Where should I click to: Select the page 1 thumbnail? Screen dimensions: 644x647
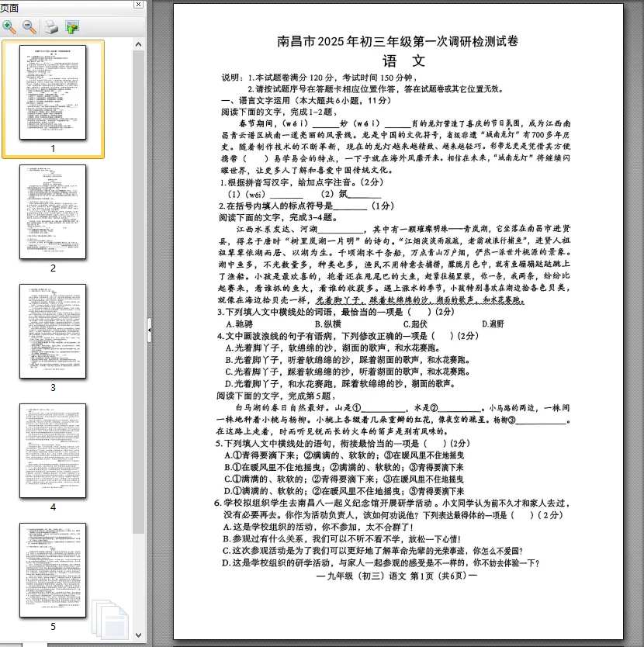pos(52,93)
